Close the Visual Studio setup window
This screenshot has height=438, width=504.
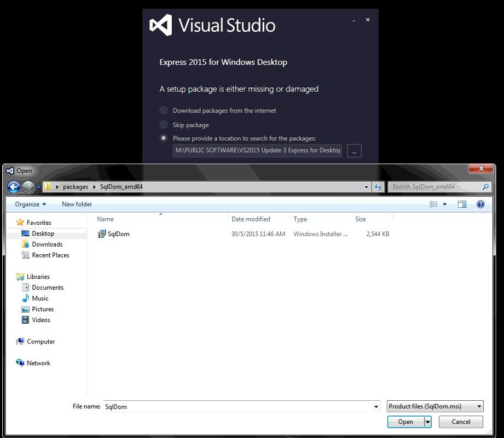pyautogui.click(x=368, y=20)
